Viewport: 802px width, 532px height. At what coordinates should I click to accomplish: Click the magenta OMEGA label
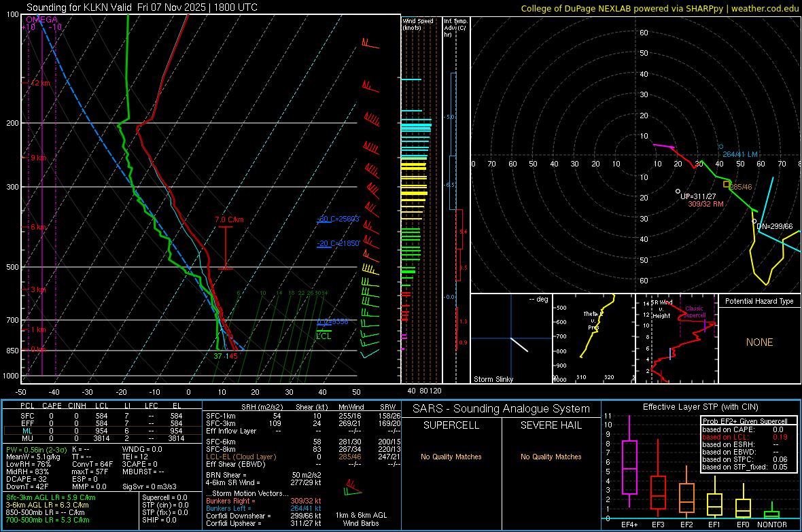click(x=42, y=20)
